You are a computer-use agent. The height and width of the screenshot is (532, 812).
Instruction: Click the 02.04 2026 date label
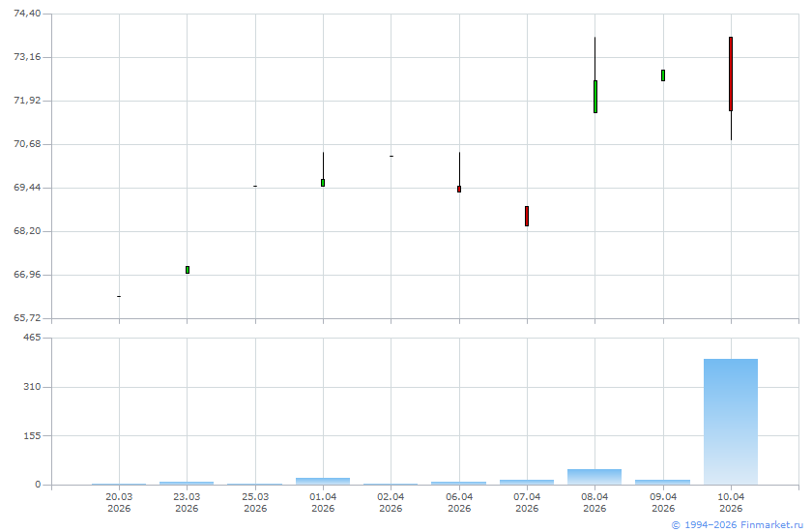pos(391,502)
